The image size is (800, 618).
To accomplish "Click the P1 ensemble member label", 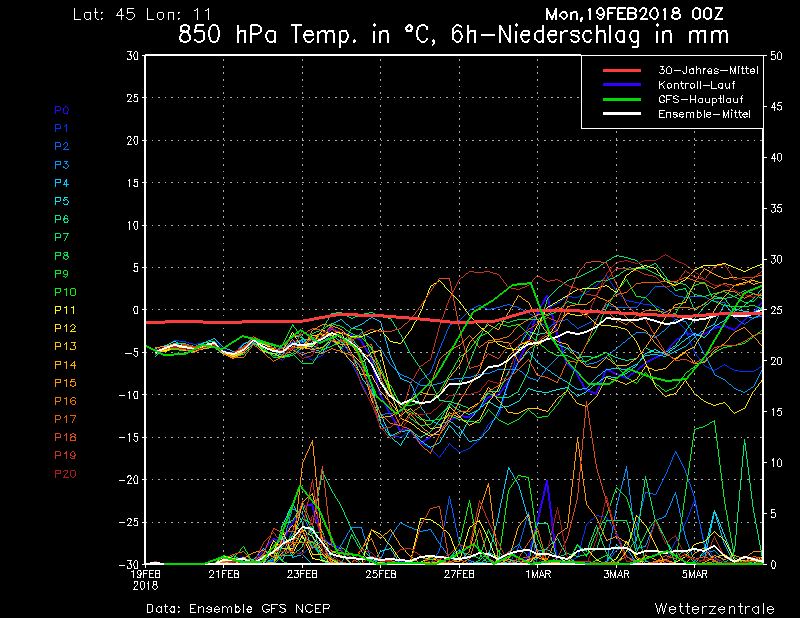I will tap(62, 128).
